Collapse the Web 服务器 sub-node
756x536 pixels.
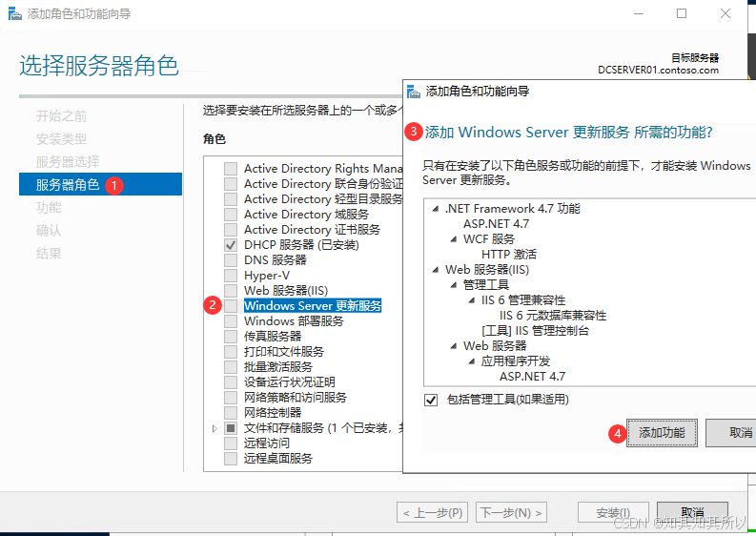pos(453,346)
